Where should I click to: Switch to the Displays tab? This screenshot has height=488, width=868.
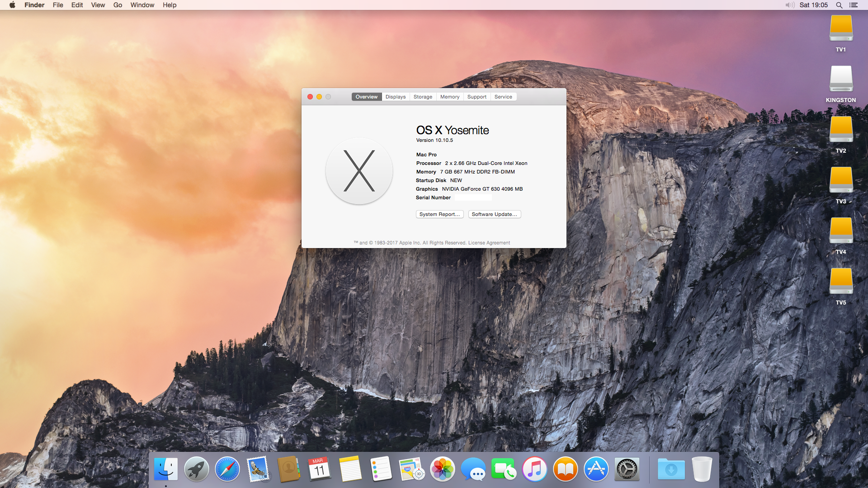tap(396, 97)
